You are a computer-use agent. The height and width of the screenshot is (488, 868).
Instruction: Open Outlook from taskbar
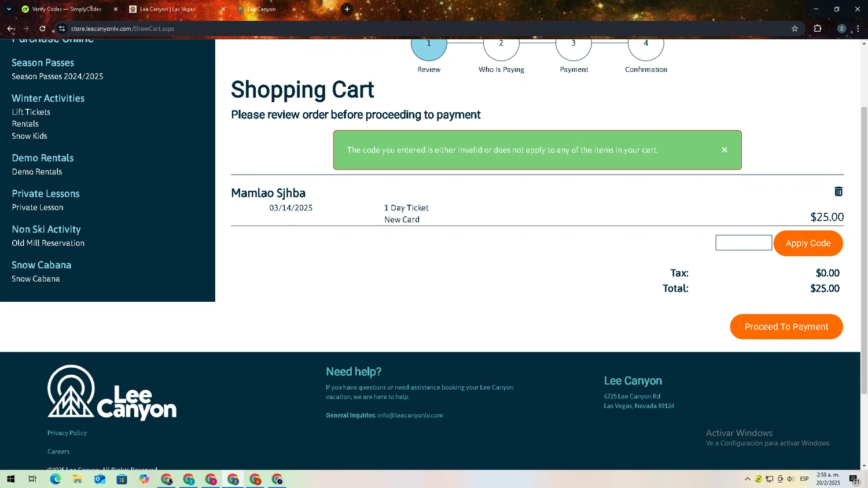[x=100, y=479]
